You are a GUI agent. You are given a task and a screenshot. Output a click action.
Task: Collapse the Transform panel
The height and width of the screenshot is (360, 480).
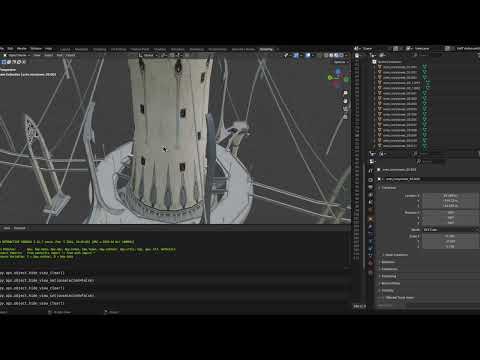[x=388, y=188]
